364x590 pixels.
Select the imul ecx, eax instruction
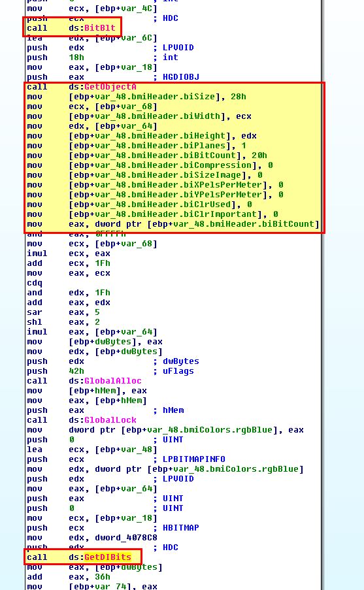69,254
